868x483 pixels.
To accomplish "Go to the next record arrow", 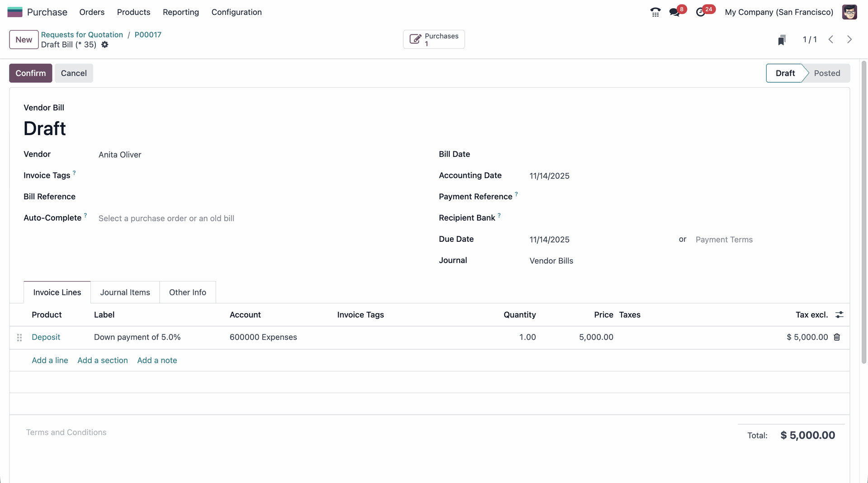I will [x=849, y=40].
